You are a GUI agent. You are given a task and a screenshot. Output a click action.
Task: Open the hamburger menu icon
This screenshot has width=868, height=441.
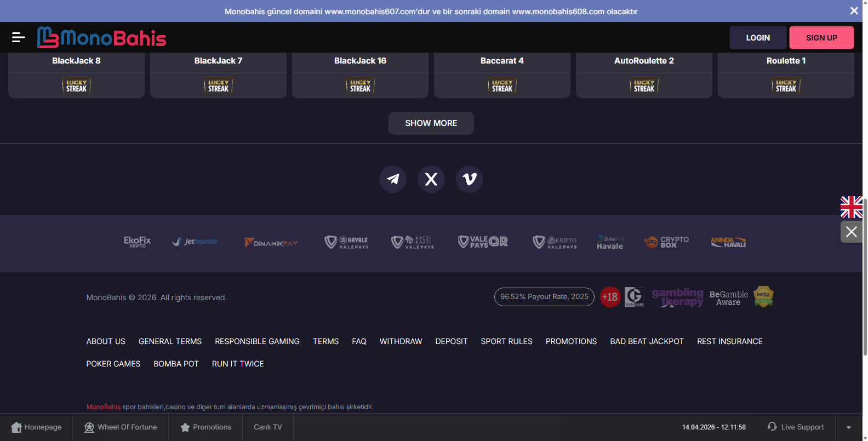click(19, 37)
